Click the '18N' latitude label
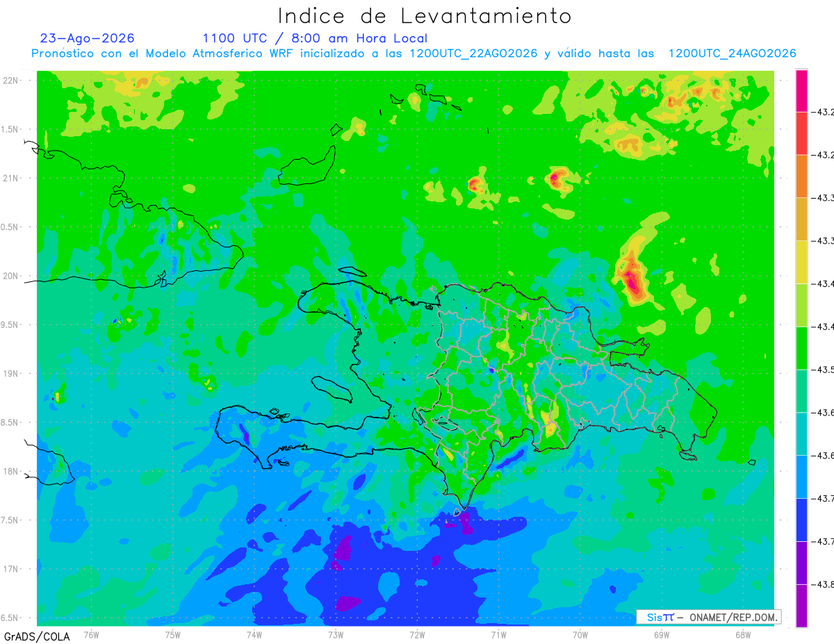The height and width of the screenshot is (644, 834). point(12,471)
